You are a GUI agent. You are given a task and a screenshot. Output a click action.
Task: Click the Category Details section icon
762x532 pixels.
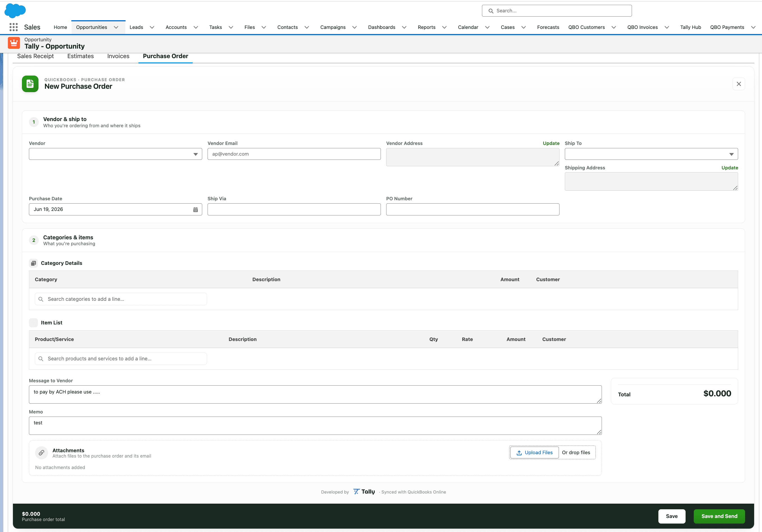point(33,263)
